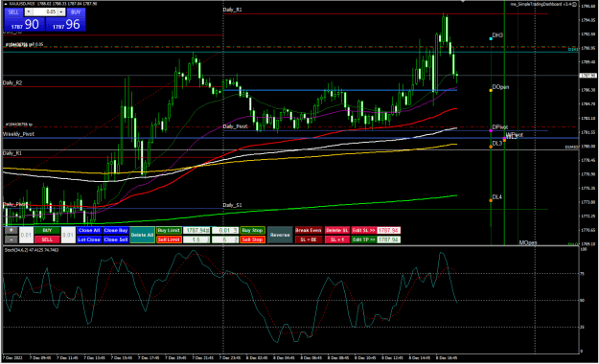Image resolution: width=599 pixels, height=364 pixels.
Task: Click the Expert Advisor smiley icon
Action: coord(574,4)
